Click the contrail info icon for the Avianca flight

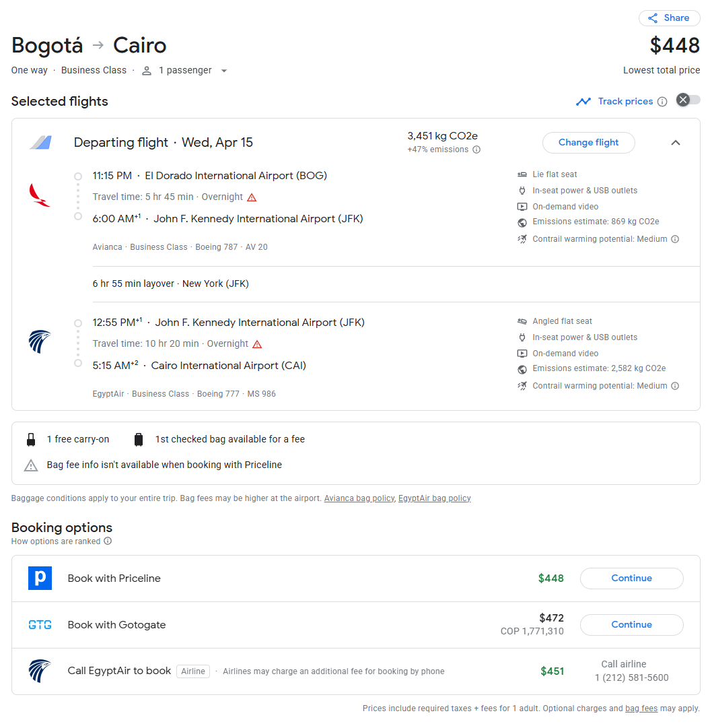click(x=675, y=239)
